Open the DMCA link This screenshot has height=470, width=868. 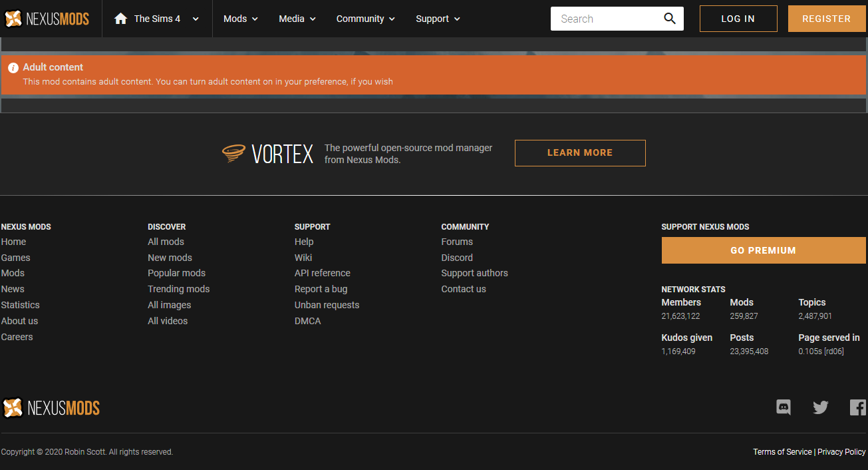[308, 321]
